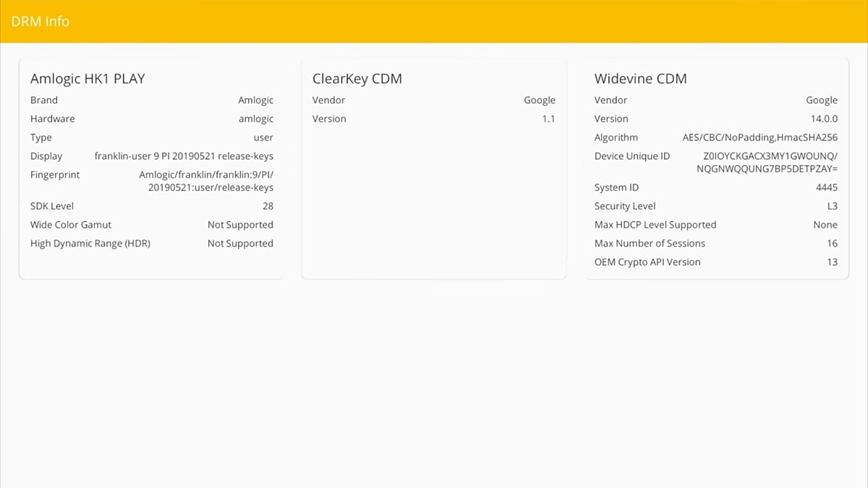Click the System ID label
Image resolution: width=868 pixels, height=488 pixels.
[616, 188]
